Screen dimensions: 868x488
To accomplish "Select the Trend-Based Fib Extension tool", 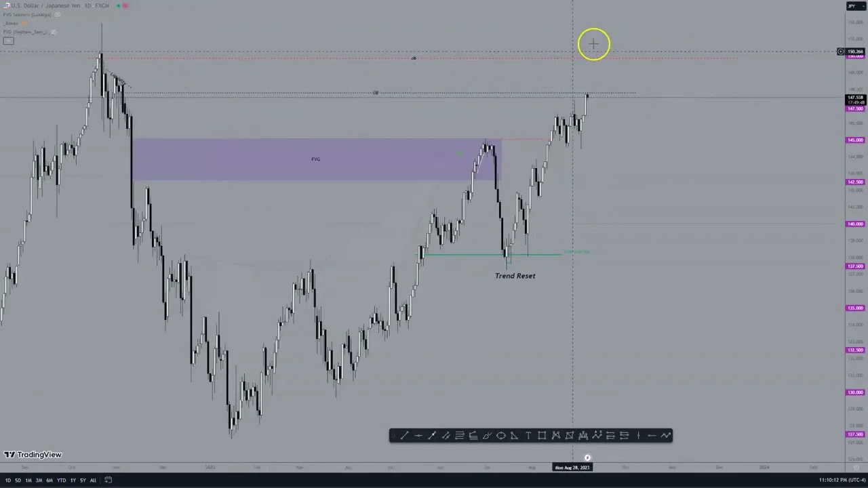I will point(473,436).
